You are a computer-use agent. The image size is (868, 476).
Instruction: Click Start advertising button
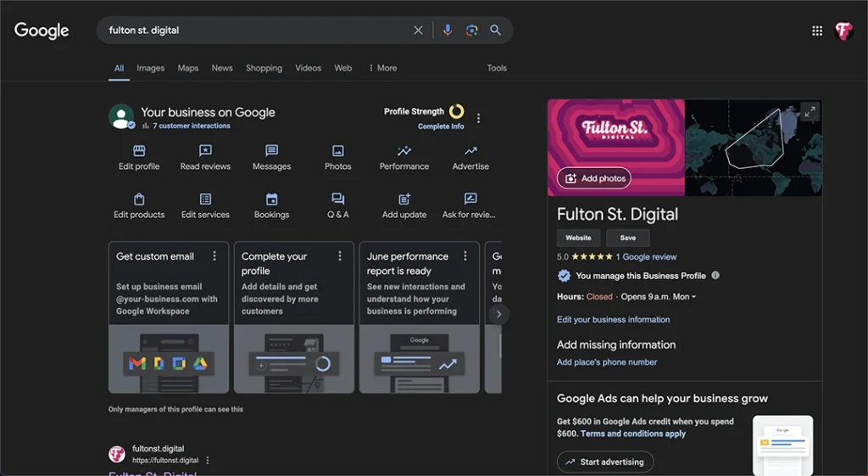click(605, 462)
